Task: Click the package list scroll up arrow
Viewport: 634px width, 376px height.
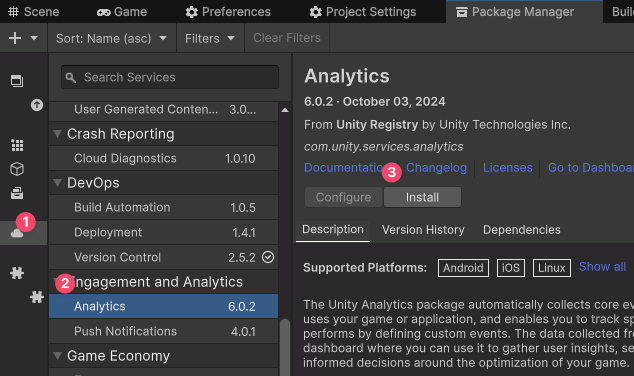Action: pyautogui.click(x=285, y=110)
